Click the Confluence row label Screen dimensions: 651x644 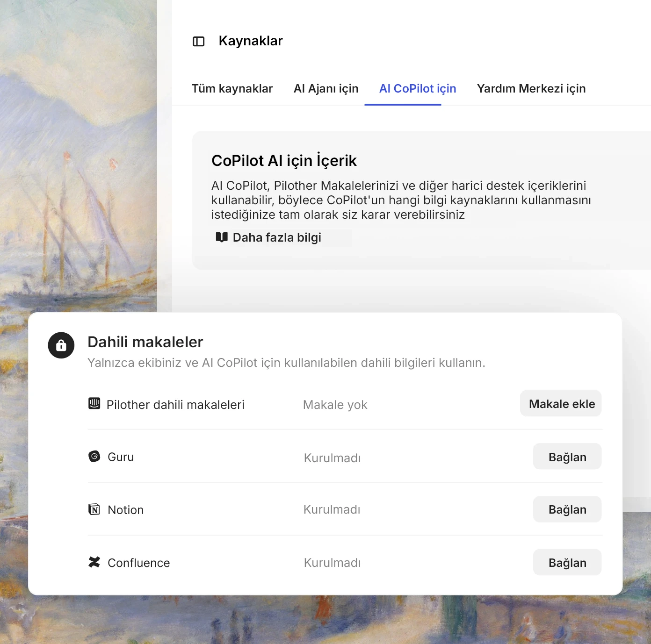click(x=139, y=563)
